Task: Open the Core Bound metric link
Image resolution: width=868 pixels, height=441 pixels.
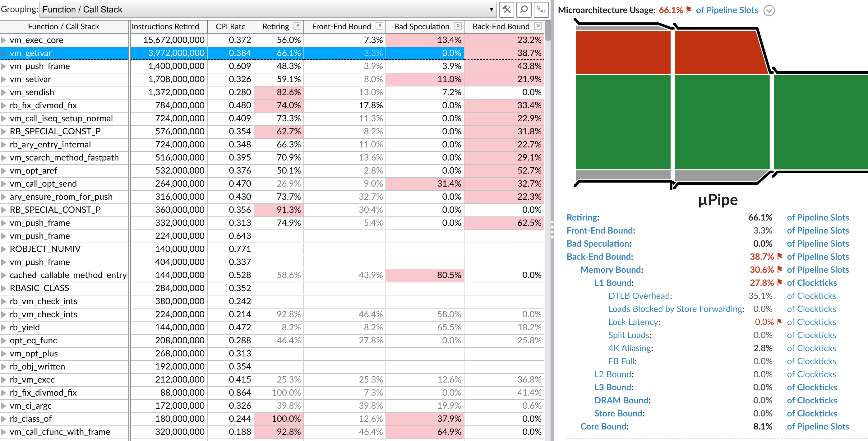Action: pyautogui.click(x=603, y=426)
